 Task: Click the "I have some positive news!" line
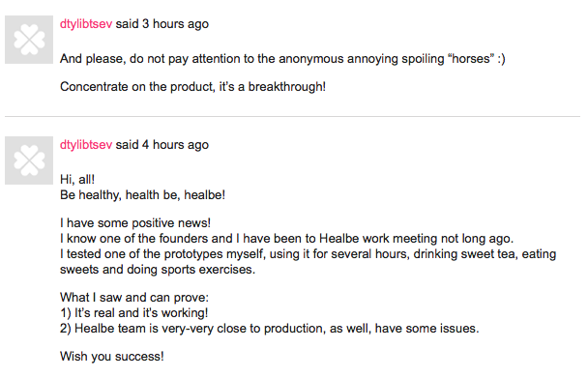135,223
